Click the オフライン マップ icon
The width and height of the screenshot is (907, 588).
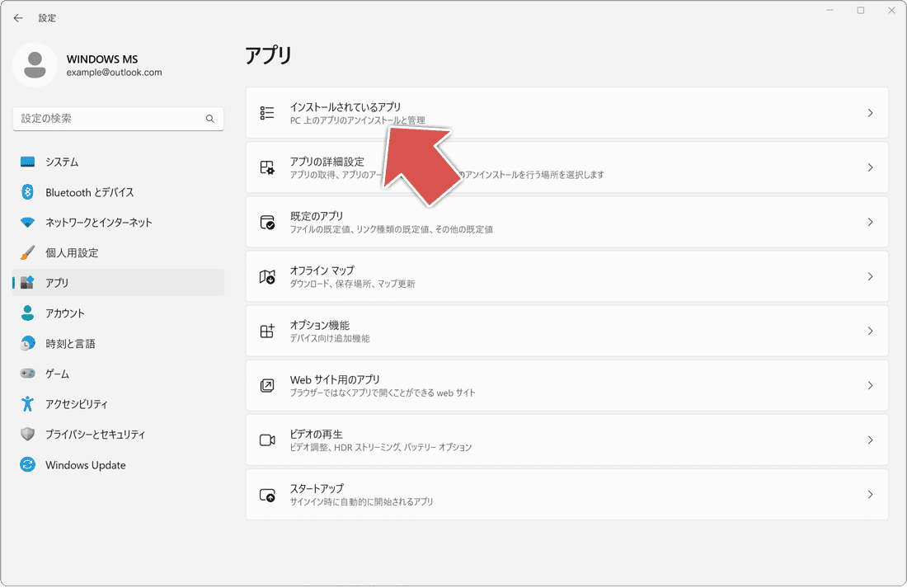point(266,276)
